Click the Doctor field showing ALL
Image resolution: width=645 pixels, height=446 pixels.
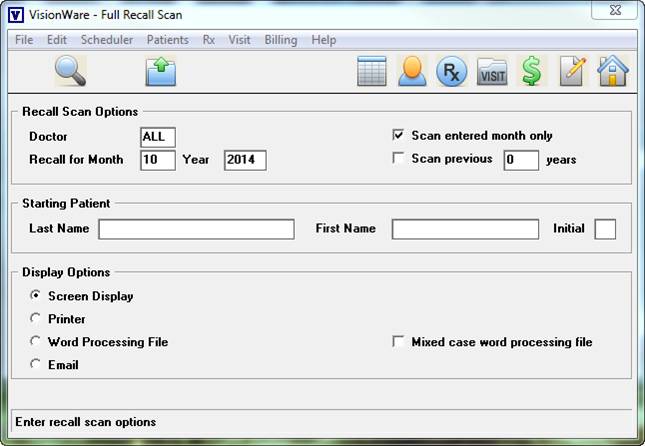(x=158, y=137)
